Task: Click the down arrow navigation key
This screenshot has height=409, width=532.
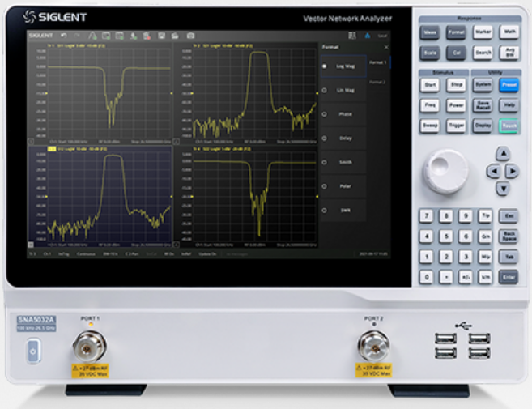Action: pos(503,189)
